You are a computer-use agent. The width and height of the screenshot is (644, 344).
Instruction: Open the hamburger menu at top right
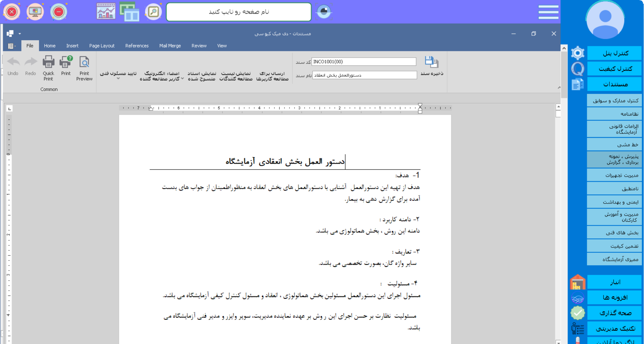[548, 12]
